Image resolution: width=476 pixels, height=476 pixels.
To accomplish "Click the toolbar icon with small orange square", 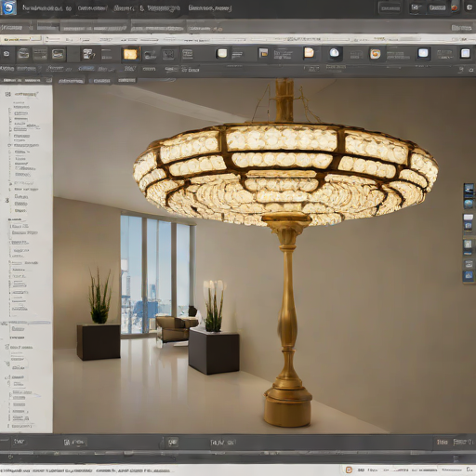I will click(263, 53).
